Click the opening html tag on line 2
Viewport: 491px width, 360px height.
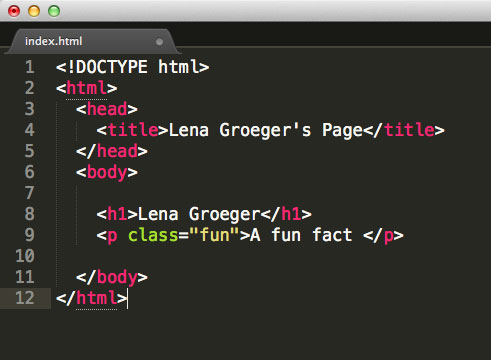pyautogui.click(x=87, y=88)
